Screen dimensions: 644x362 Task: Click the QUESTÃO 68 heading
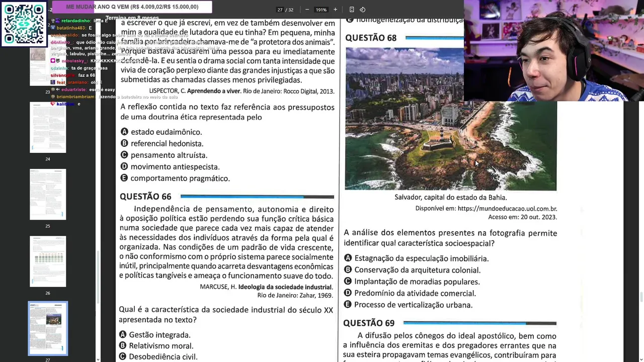[371, 38]
